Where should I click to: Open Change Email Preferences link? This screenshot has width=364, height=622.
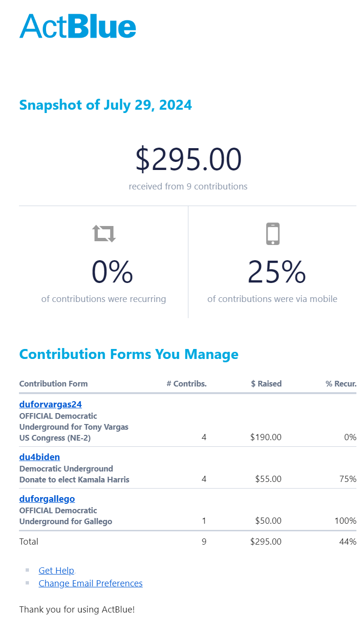click(x=91, y=584)
